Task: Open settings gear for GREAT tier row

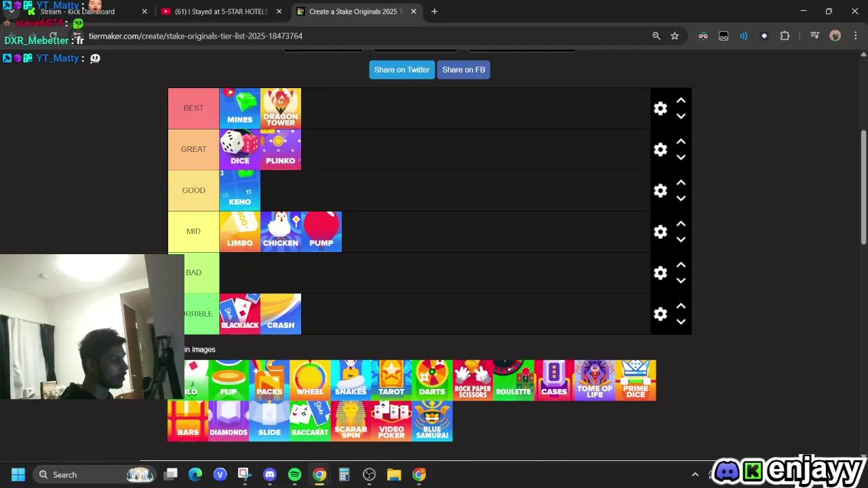Action: (660, 150)
